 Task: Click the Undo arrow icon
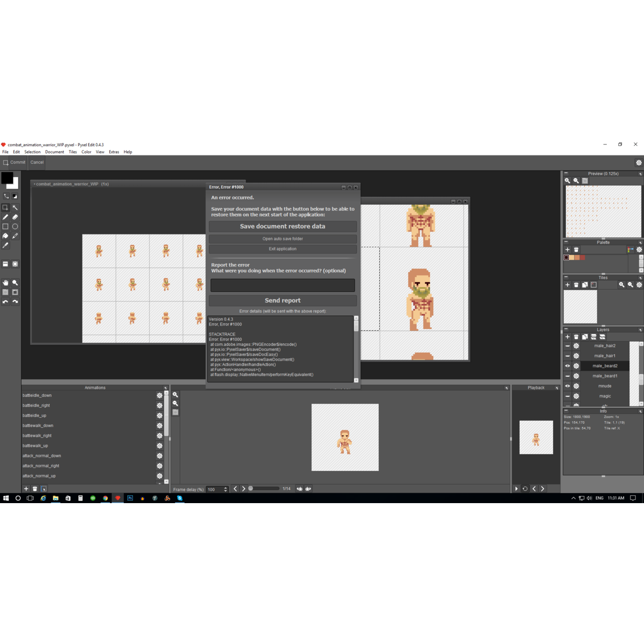6,302
